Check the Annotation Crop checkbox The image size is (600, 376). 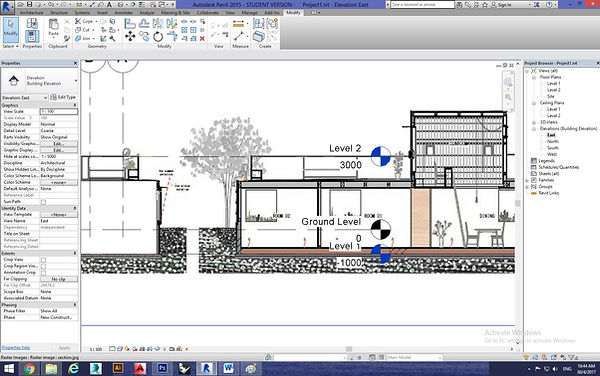pyautogui.click(x=43, y=273)
